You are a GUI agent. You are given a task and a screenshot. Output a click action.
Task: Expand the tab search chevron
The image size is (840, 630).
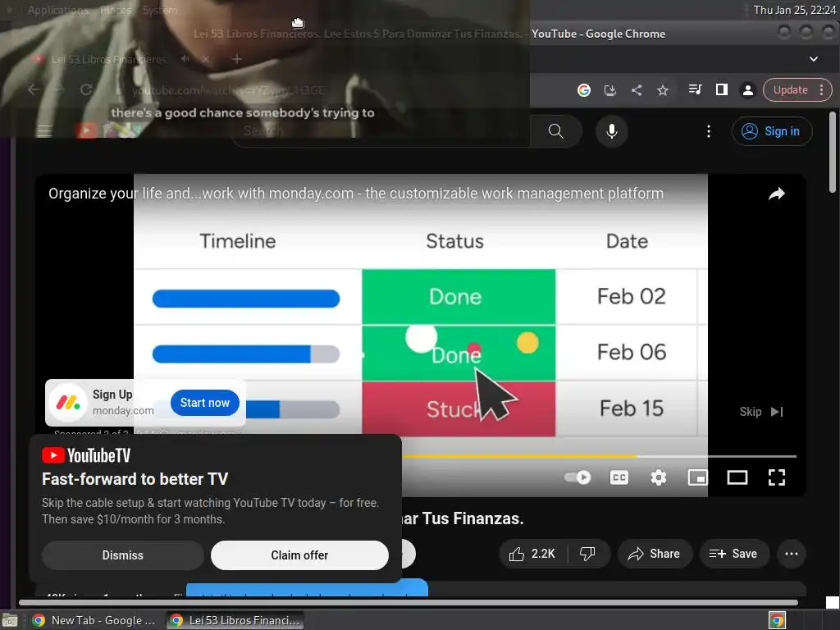click(x=813, y=59)
